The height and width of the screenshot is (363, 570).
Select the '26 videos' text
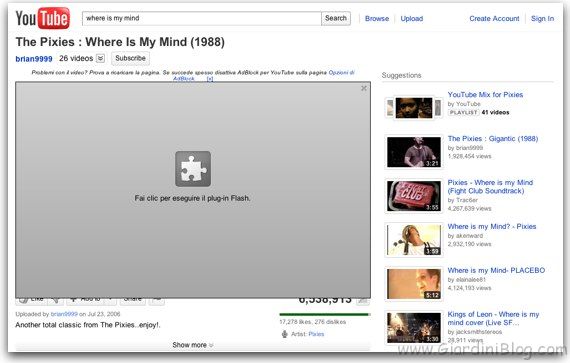click(76, 58)
